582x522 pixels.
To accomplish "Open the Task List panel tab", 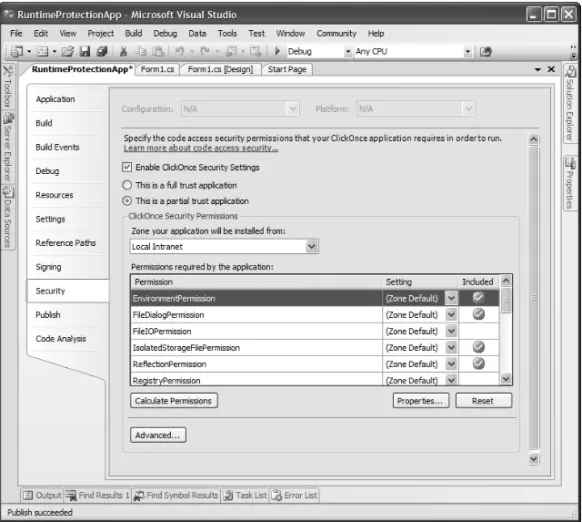I will pyautogui.click(x=245, y=495).
